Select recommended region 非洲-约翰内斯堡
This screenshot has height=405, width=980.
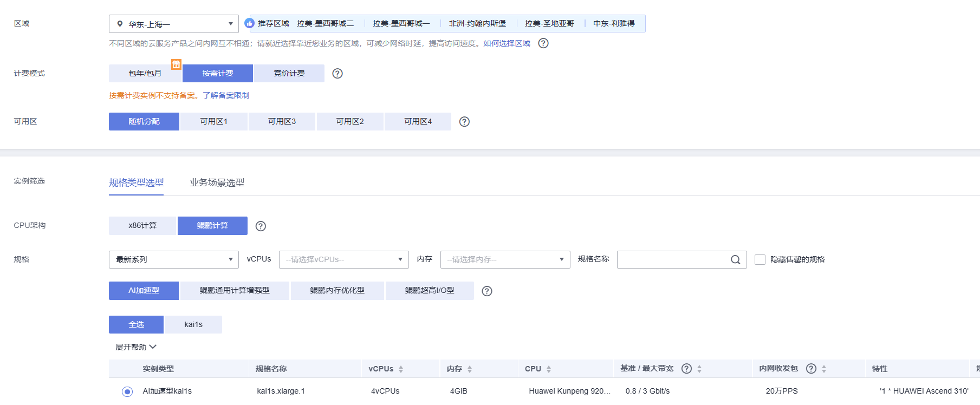(x=477, y=23)
